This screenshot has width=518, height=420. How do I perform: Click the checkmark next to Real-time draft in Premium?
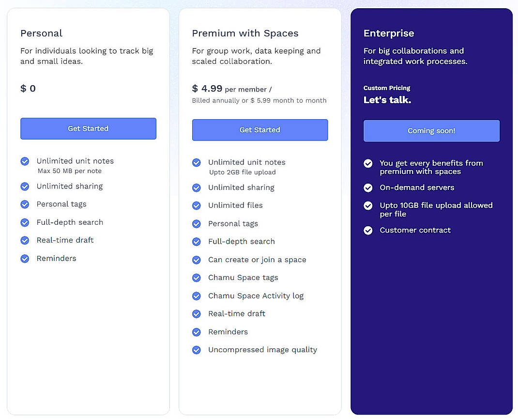pyautogui.click(x=196, y=314)
